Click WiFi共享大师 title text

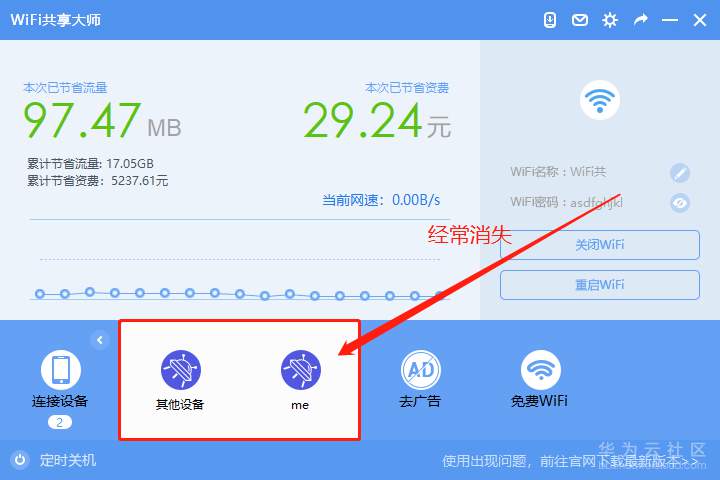(56, 20)
